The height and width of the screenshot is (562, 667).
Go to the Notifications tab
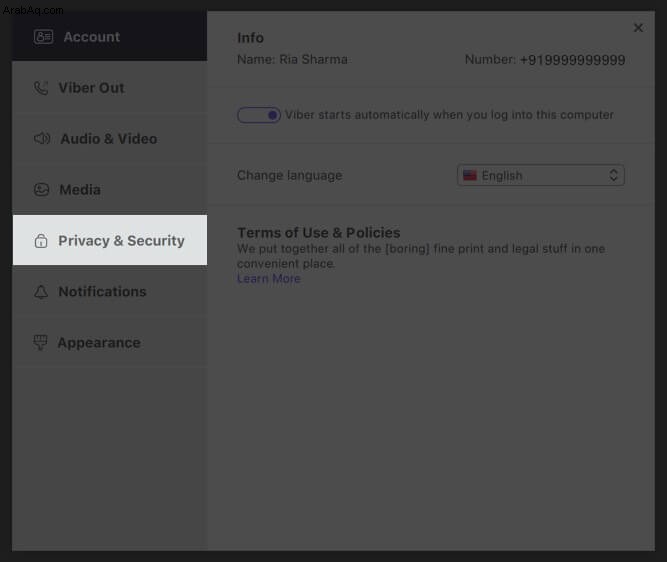[x=110, y=292]
